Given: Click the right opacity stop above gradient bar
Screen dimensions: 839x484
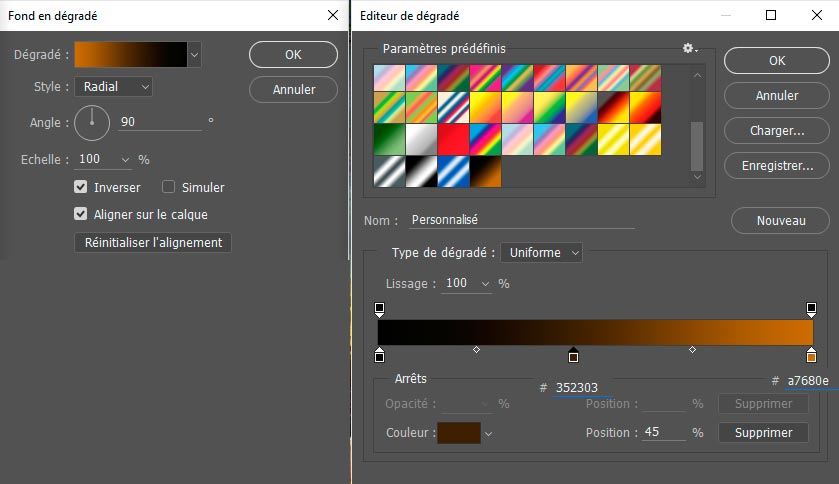Looking at the screenshot, I should (811, 309).
